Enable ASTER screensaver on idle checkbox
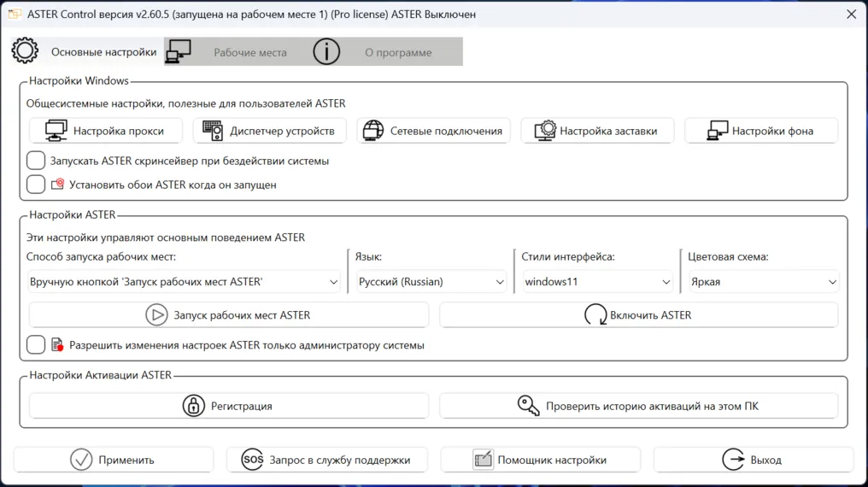Viewport: 868px width, 487px height. pyautogui.click(x=36, y=161)
